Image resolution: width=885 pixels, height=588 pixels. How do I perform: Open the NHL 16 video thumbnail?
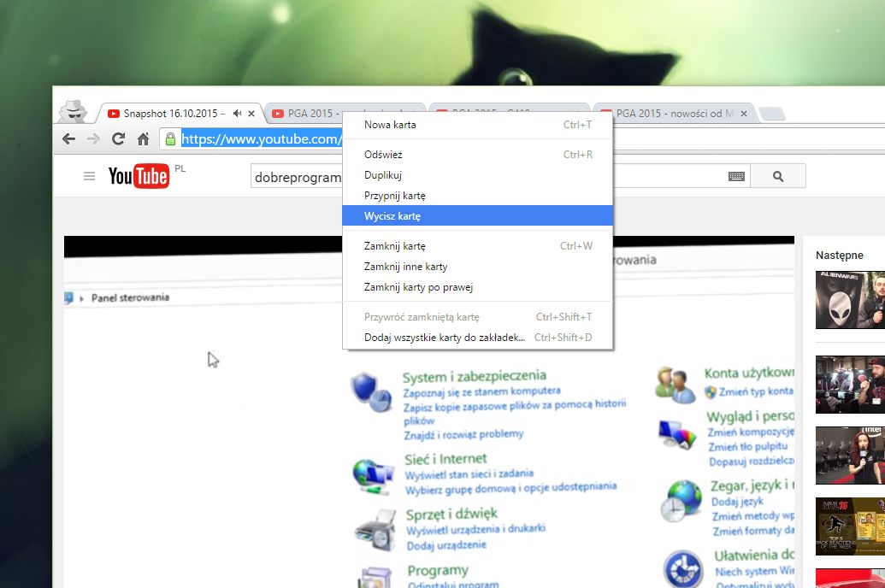coord(850,526)
